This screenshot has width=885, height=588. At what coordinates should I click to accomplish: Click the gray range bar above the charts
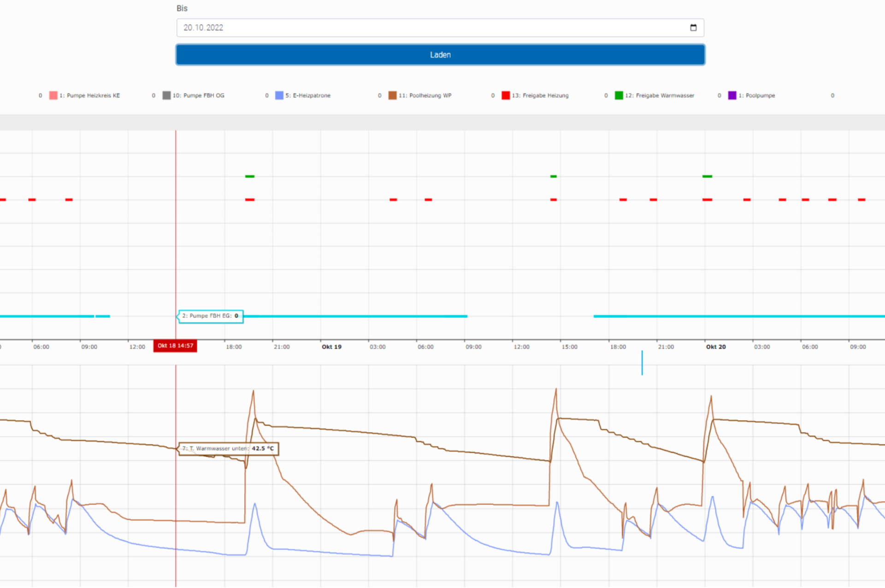click(x=442, y=122)
